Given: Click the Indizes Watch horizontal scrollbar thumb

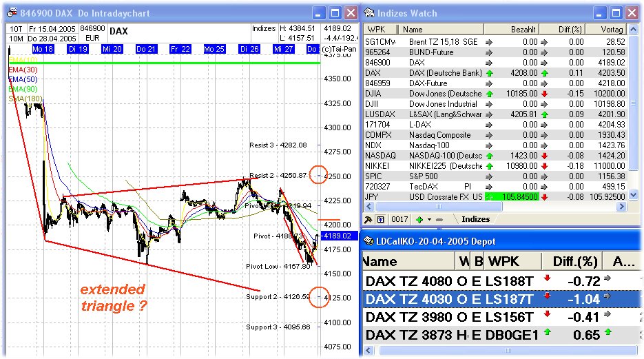Looking at the screenshot, I should 439,207.
